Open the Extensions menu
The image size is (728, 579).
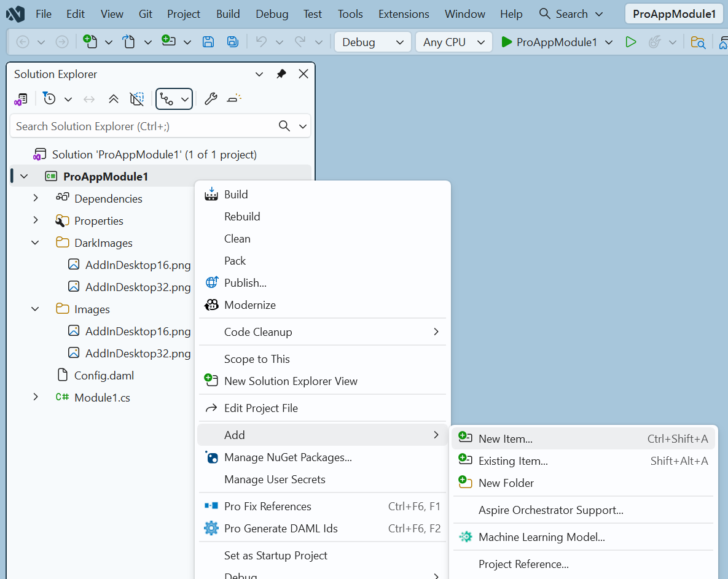click(x=404, y=14)
